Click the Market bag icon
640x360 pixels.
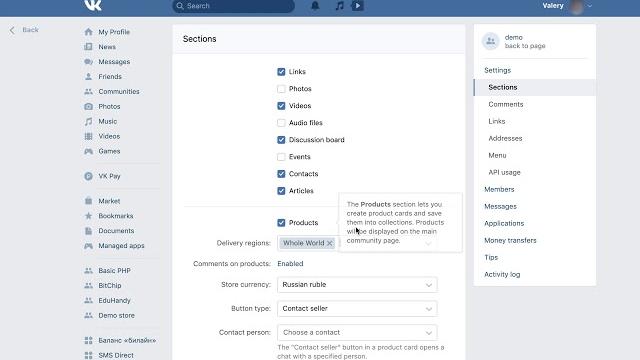point(88,201)
